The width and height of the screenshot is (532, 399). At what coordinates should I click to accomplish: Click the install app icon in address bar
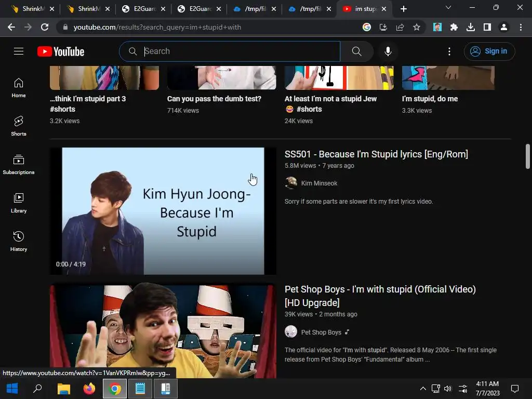(x=383, y=27)
